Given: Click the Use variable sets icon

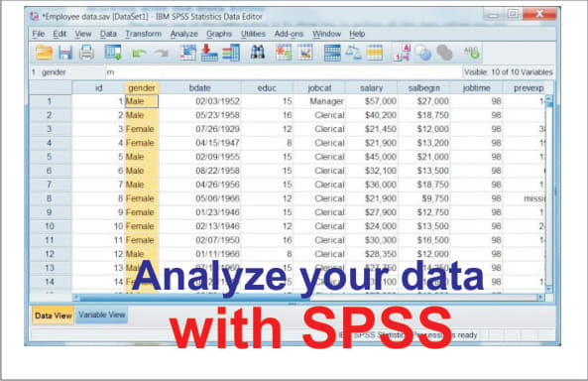Looking at the screenshot, I should point(423,54).
